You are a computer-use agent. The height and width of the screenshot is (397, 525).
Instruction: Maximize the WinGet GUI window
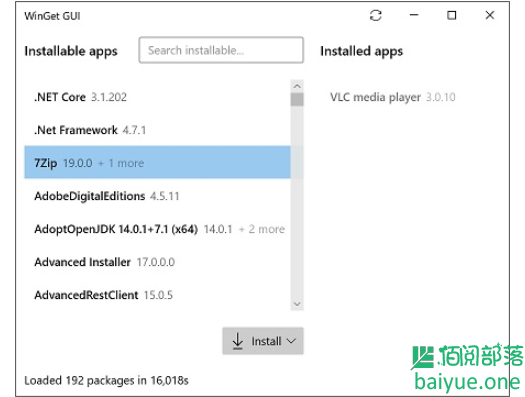tap(452, 15)
